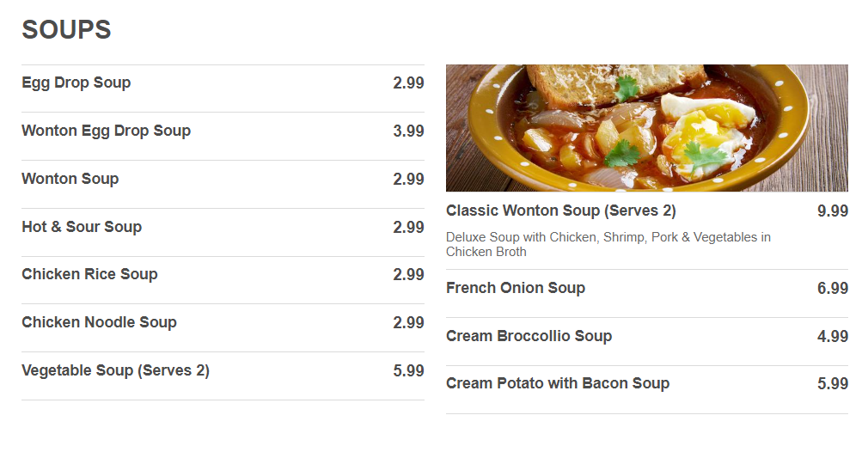Choose Wonton Soup from the menu
The width and height of the screenshot is (868, 452).
coord(70,180)
